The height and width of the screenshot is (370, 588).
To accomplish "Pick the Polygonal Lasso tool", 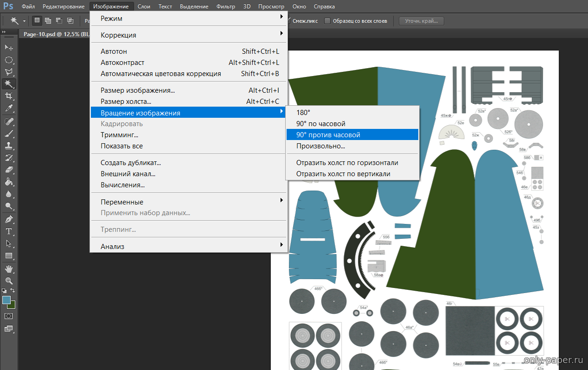I will point(9,72).
